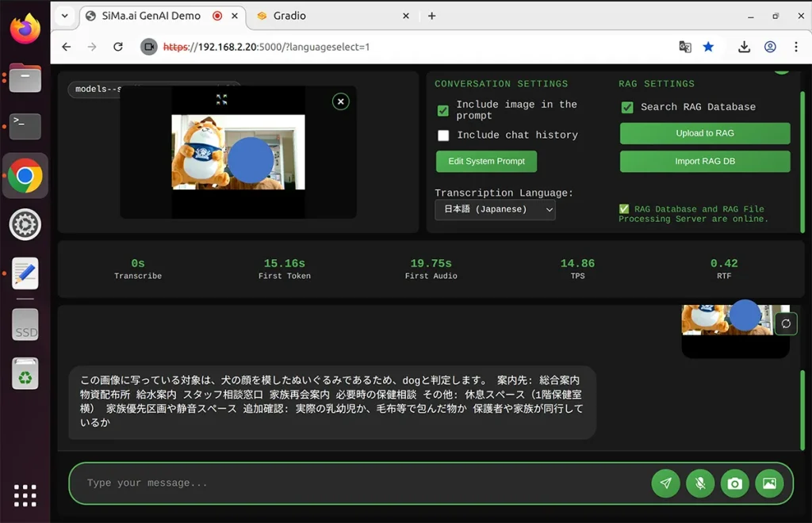Close the camera preview with X
The height and width of the screenshot is (523, 812).
pyautogui.click(x=341, y=101)
